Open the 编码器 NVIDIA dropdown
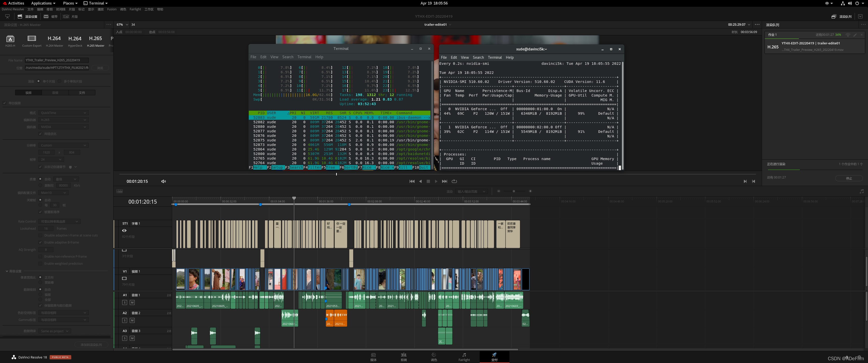Image resolution: width=868 pixels, height=363 pixels. coord(63,127)
